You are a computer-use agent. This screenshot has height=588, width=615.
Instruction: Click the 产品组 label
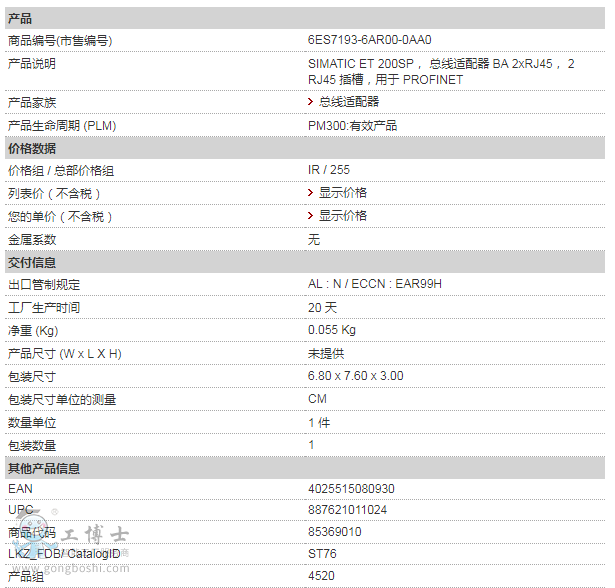coord(26,577)
